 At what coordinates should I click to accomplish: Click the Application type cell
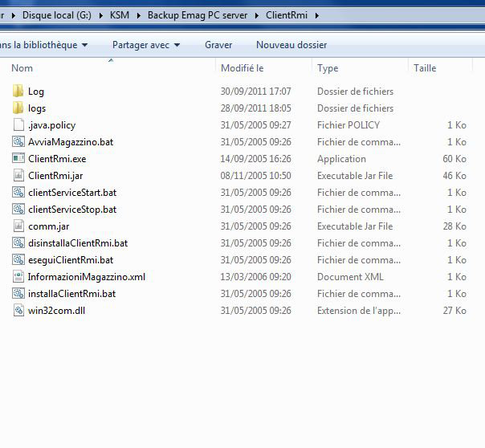(x=341, y=159)
